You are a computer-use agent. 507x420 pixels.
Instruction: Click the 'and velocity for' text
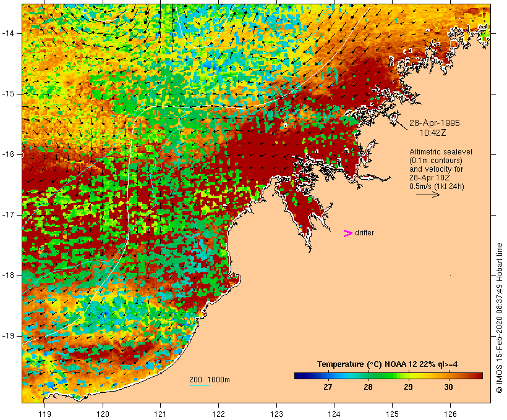click(x=436, y=169)
